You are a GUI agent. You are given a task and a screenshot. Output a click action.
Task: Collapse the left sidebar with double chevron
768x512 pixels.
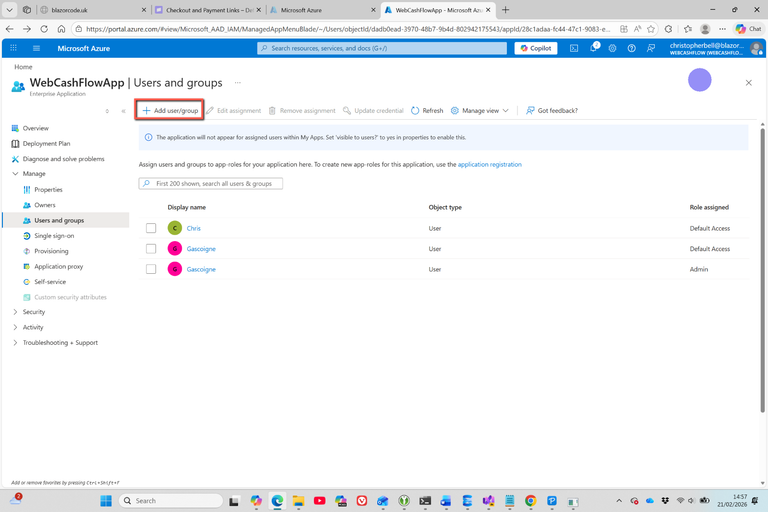(123, 111)
